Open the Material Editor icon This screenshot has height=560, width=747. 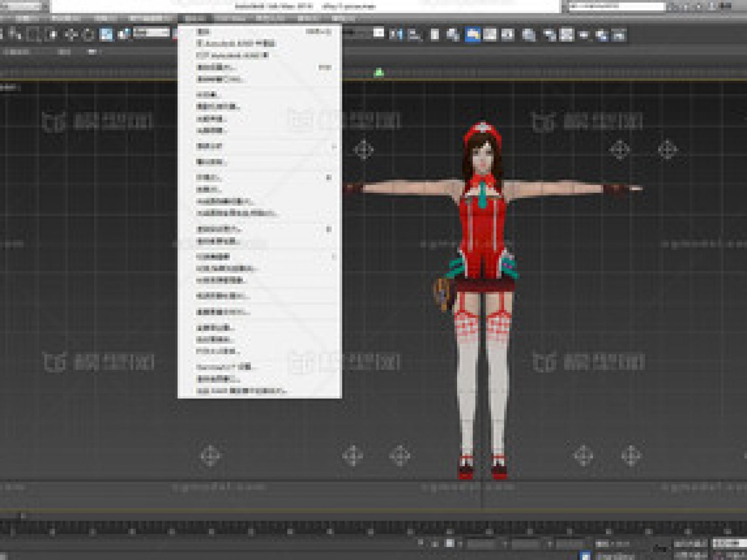click(x=529, y=35)
